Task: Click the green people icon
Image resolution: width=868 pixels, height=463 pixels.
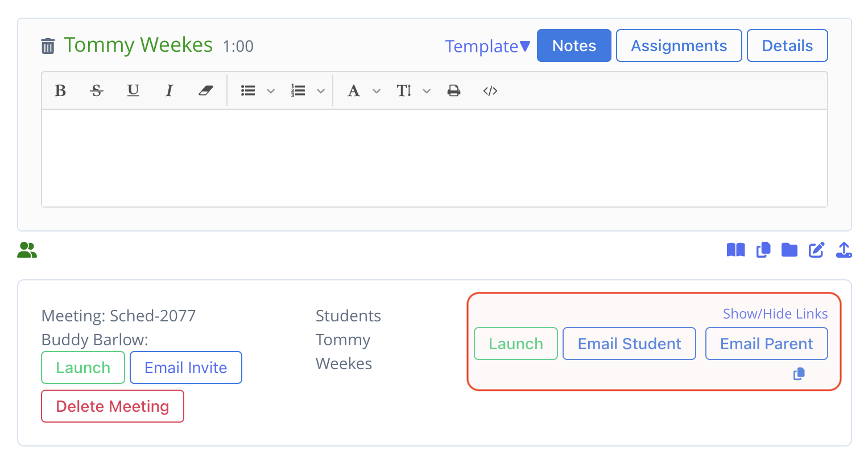Action: tap(26, 250)
